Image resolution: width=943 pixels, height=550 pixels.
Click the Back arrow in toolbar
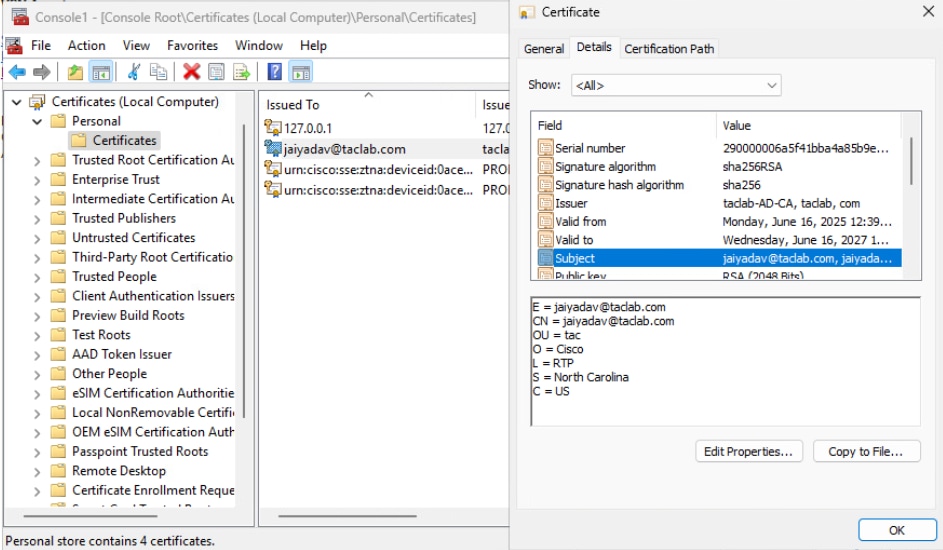coord(17,72)
